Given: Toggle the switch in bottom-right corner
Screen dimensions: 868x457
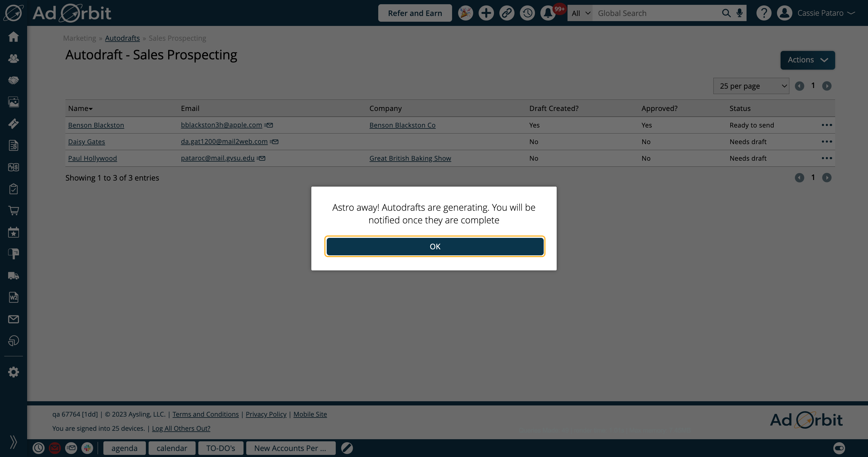Looking at the screenshot, I should (839, 448).
